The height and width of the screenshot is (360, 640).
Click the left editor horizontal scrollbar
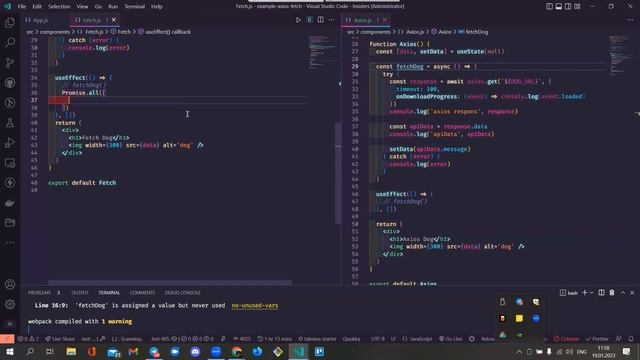click(x=170, y=282)
